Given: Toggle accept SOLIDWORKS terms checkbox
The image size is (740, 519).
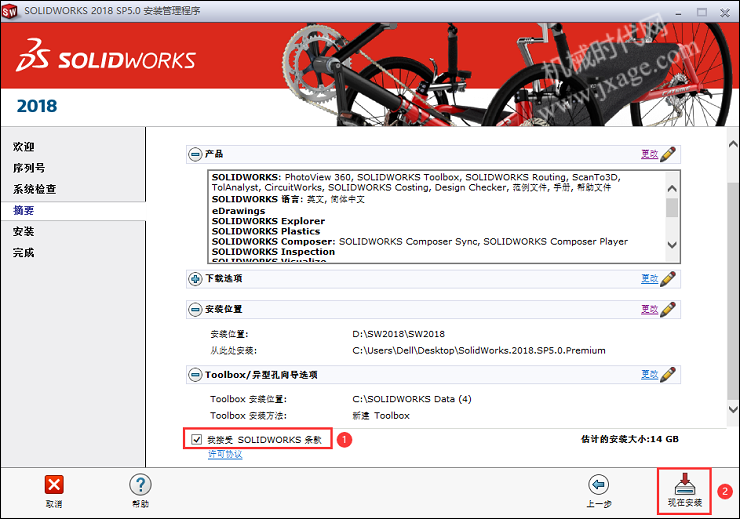Looking at the screenshot, I should tap(196, 440).
